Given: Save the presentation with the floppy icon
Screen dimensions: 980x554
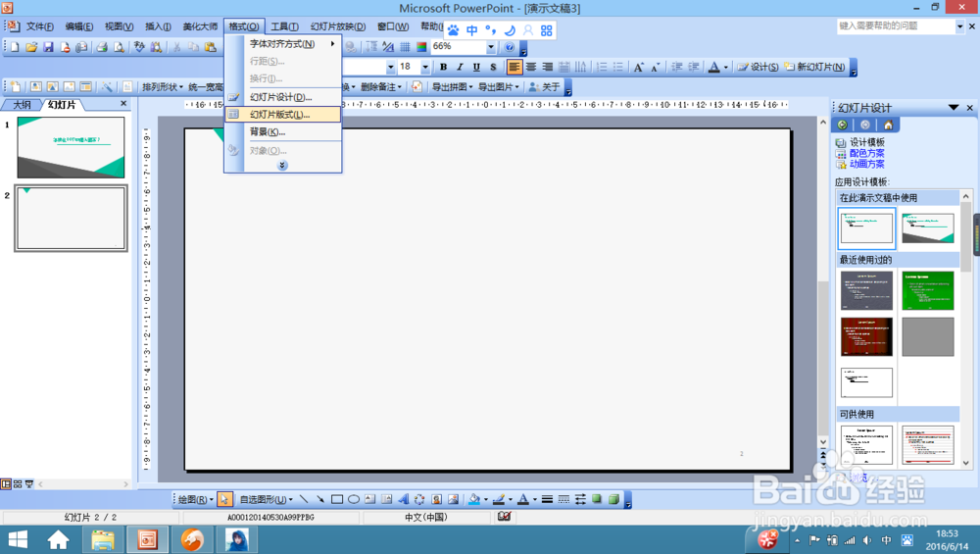Looking at the screenshot, I should [48, 47].
